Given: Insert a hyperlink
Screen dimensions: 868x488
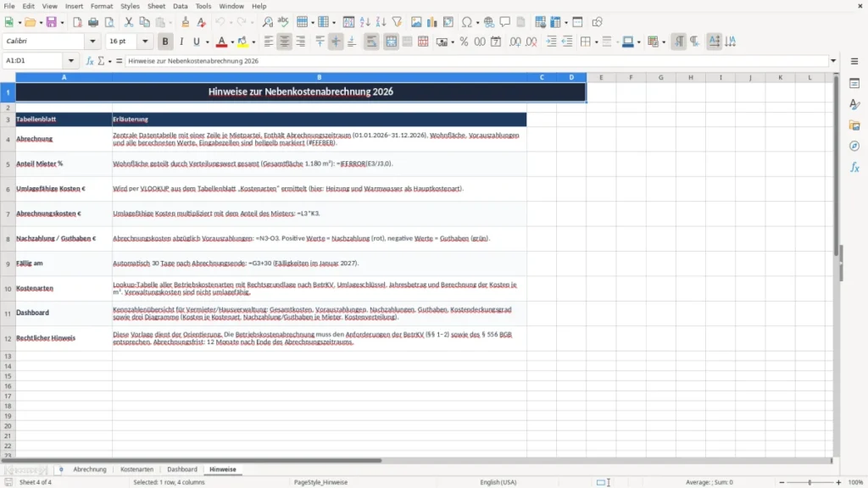Looking at the screenshot, I should click(489, 22).
